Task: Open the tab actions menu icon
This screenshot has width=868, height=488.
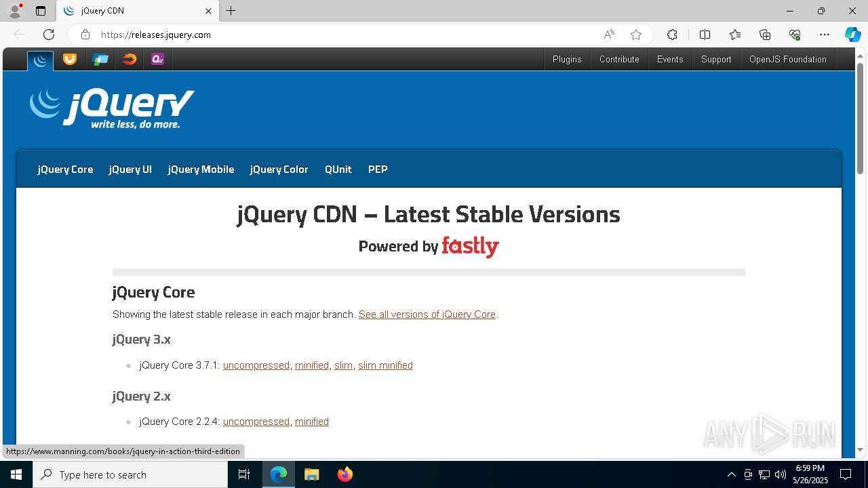Action: tap(40, 11)
